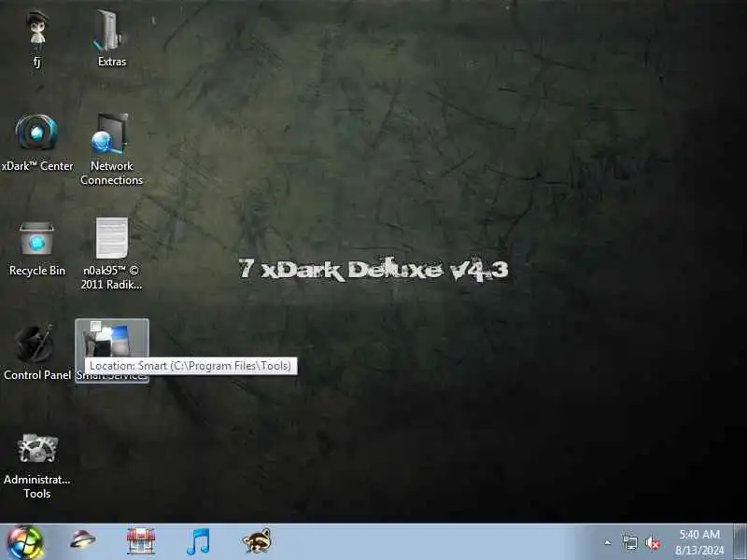Open the raccoon taskbar application
Screen dimensions: 747x560
pyautogui.click(x=258, y=541)
